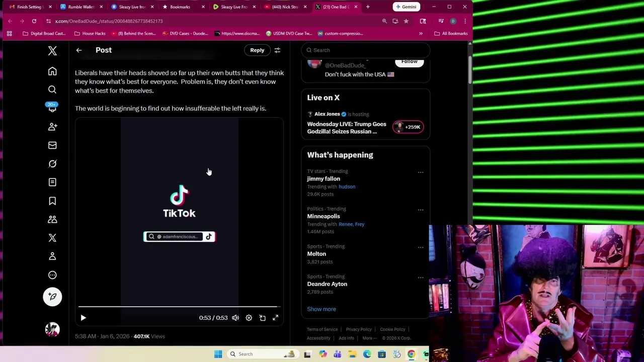This screenshot has height=362, width=644.
Task: Open Windows Start menu
Action: (218, 354)
